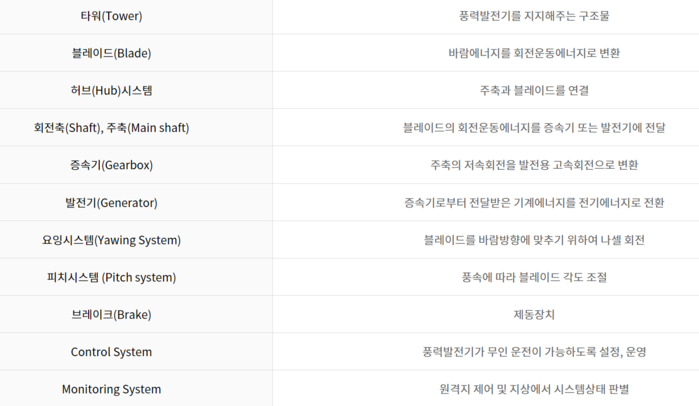Click description 풍력발전기를 지지해주는 구조물
699x406 pixels.
(x=534, y=16)
